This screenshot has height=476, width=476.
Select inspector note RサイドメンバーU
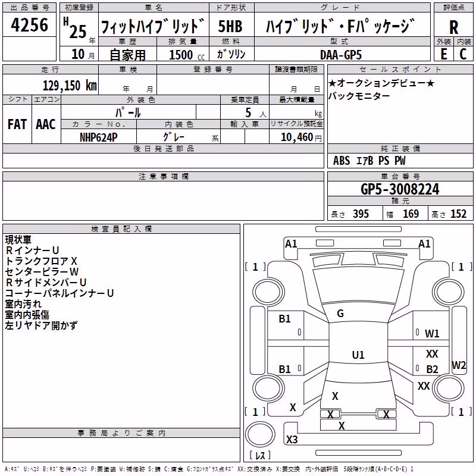click(46, 282)
